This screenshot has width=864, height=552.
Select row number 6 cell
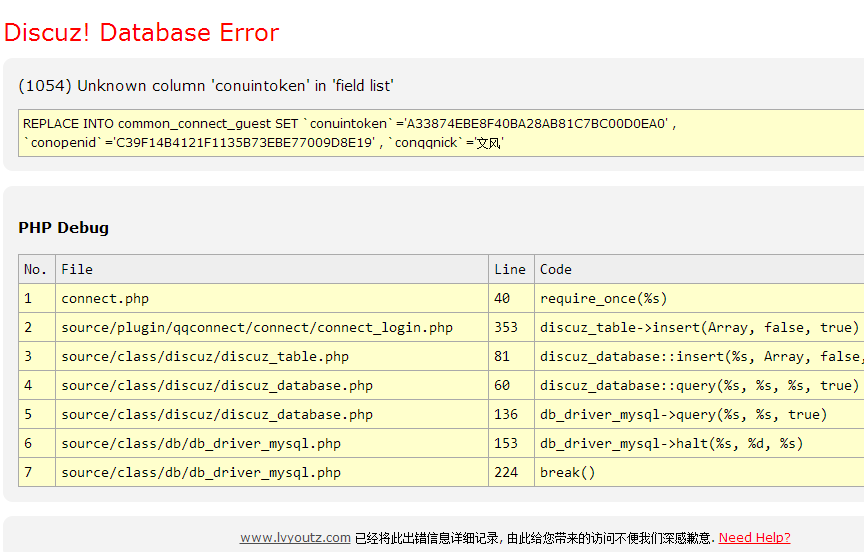coord(37,443)
